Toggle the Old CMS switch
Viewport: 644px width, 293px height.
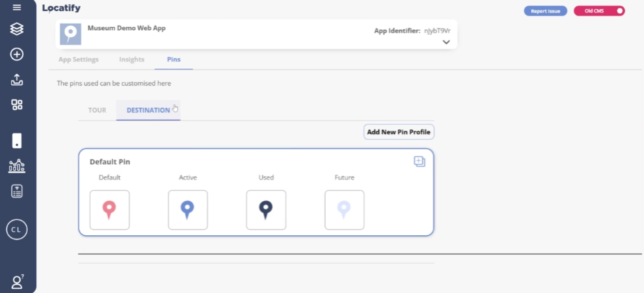point(599,11)
